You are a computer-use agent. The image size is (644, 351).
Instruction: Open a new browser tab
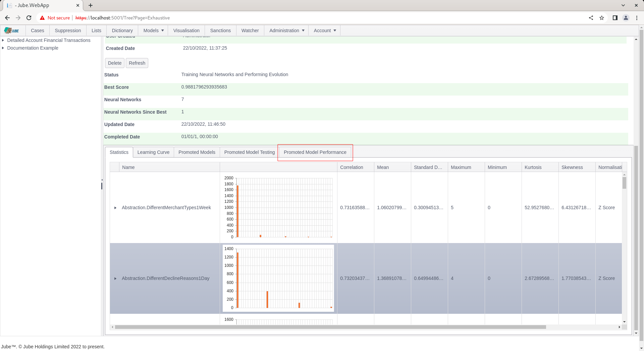[91, 5]
